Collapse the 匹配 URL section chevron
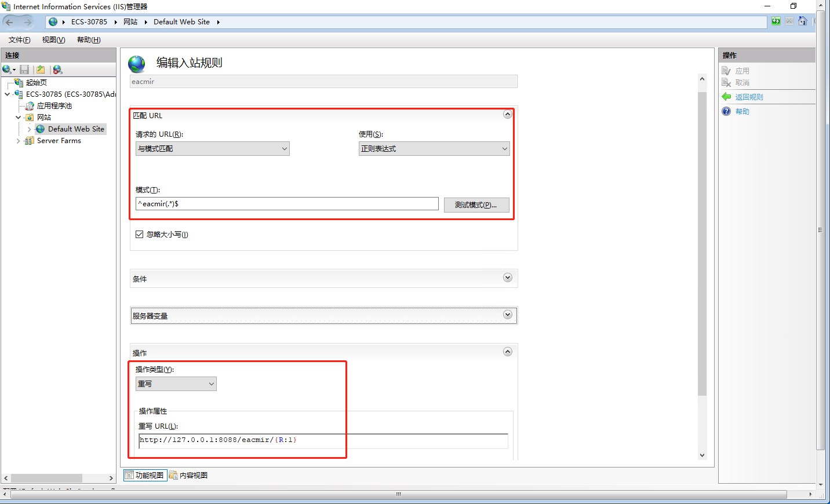Image resolution: width=830 pixels, height=504 pixels. pyautogui.click(x=508, y=114)
